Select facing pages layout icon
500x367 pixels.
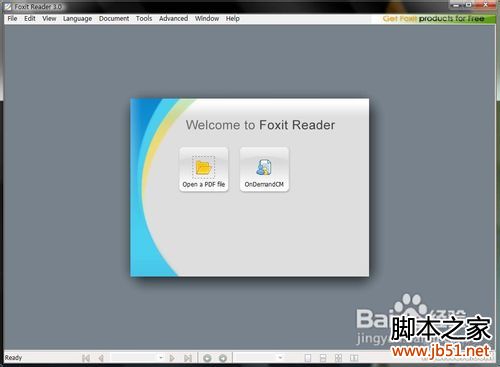pyautogui.click(x=354, y=358)
